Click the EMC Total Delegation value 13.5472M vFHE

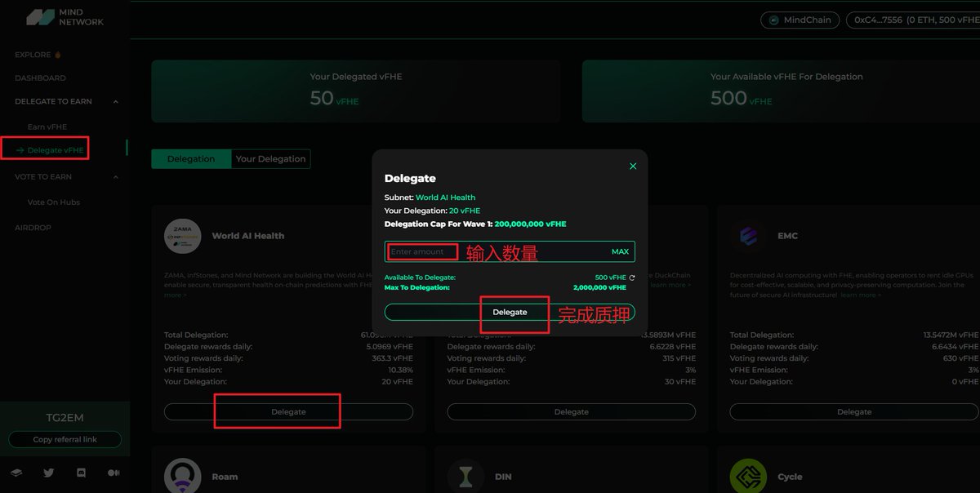(x=951, y=335)
